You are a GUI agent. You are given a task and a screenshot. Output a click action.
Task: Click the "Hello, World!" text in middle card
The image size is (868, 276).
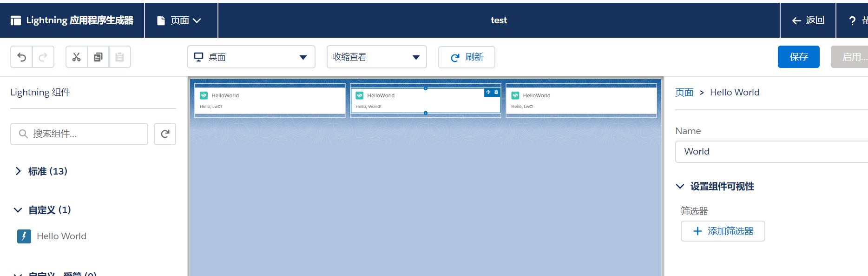point(368,107)
